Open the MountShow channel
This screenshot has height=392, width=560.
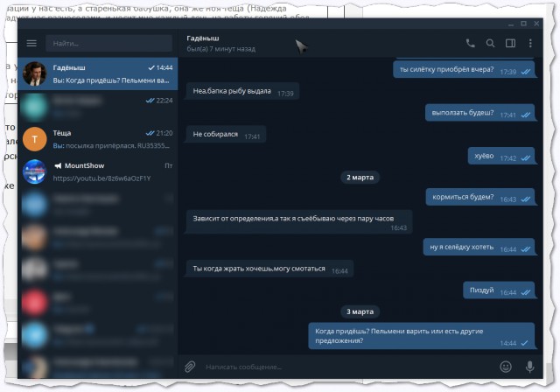[x=97, y=171]
